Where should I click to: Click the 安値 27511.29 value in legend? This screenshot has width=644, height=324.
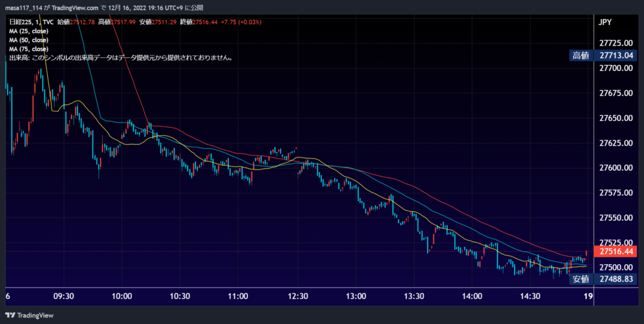click(158, 22)
